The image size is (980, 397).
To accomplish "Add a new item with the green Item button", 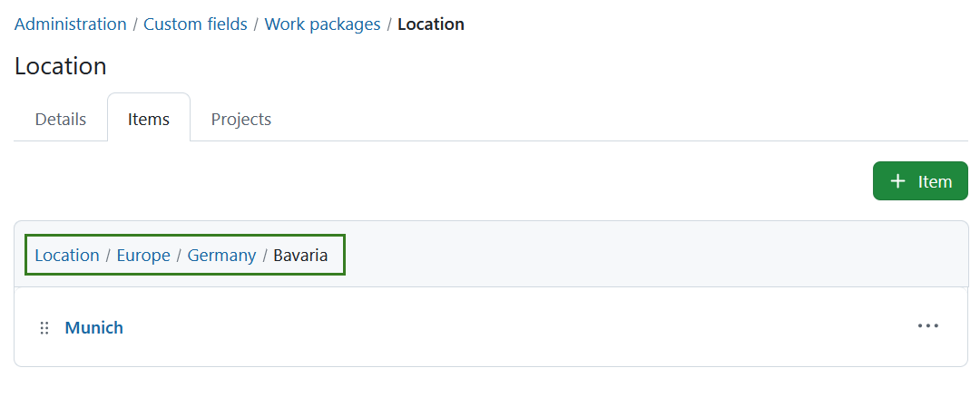I will tap(920, 181).
